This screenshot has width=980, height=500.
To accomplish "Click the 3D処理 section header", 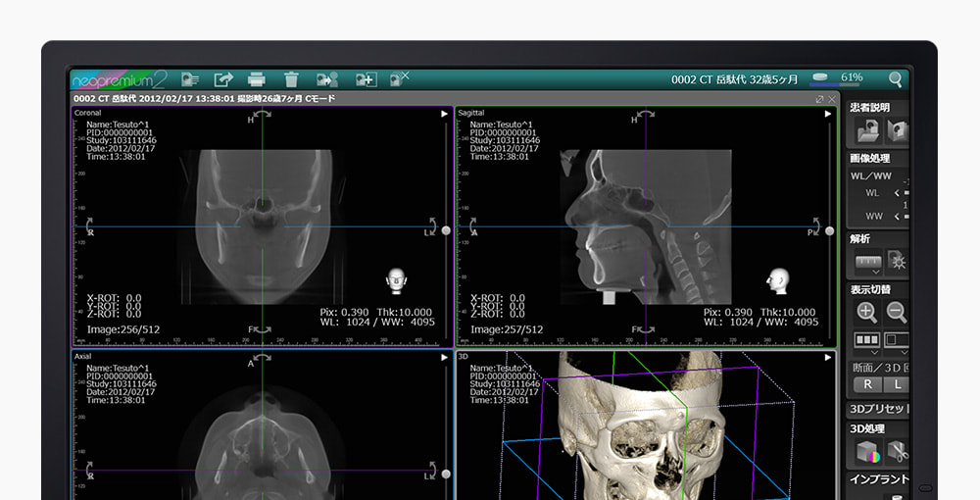I will coord(867,428).
